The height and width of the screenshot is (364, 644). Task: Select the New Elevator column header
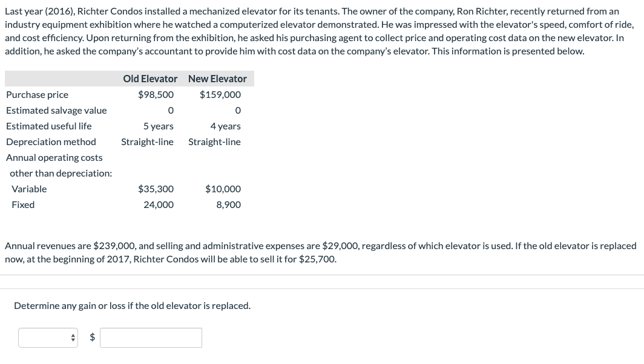[x=217, y=79]
